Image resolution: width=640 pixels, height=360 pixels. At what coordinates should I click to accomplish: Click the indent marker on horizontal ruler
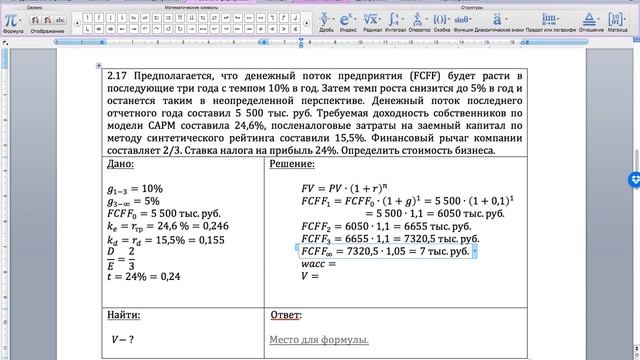point(301,42)
